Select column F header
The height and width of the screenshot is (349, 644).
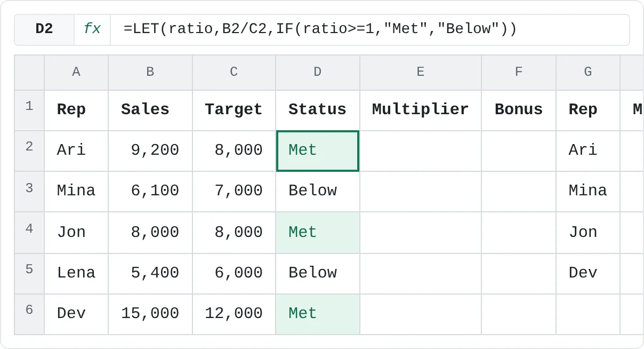(x=519, y=72)
